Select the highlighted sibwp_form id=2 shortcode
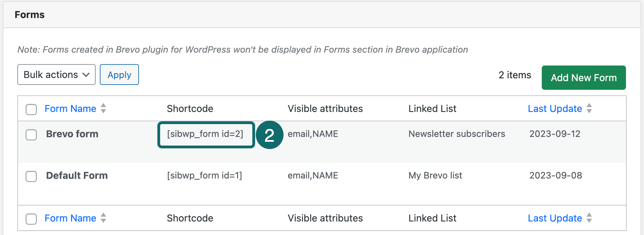 (205, 134)
